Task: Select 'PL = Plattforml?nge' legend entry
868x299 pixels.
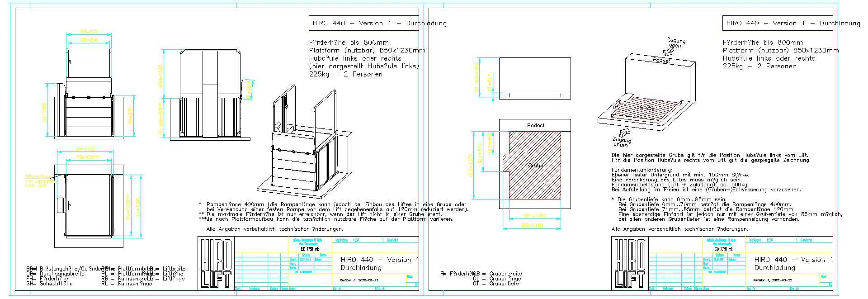Action: [x=129, y=274]
